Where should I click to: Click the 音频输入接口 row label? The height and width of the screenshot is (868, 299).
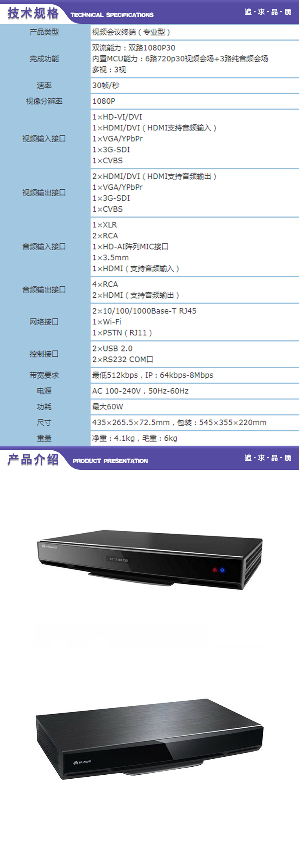click(x=44, y=247)
